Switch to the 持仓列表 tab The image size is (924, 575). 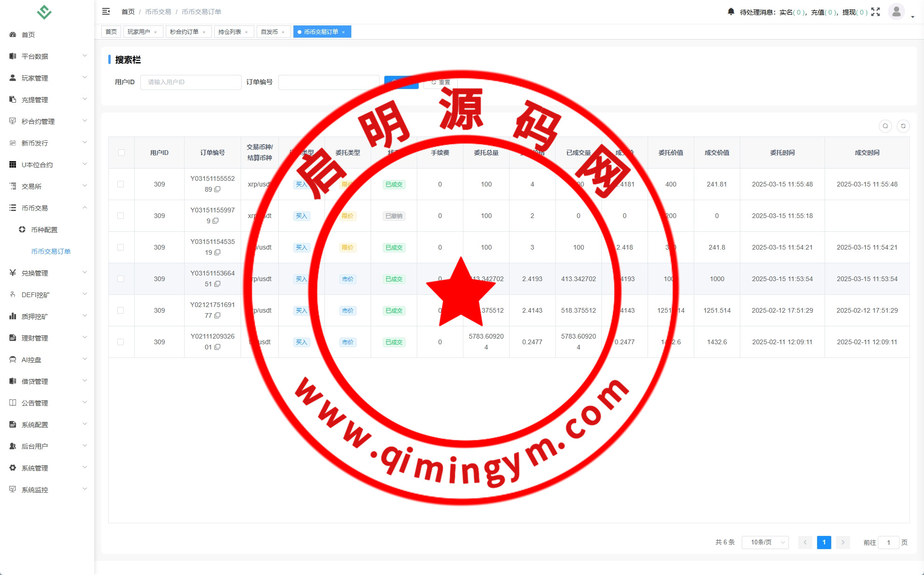230,32
